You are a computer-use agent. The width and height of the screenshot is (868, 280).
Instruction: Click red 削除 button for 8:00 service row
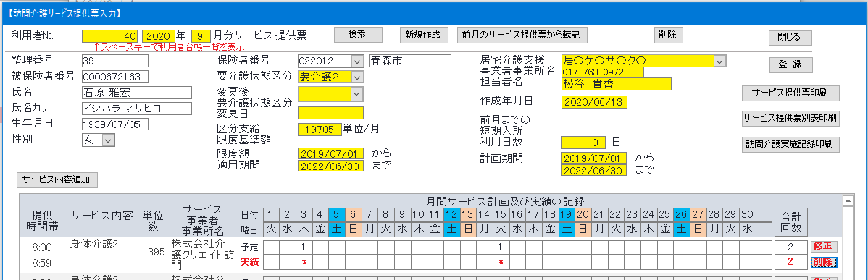pyautogui.click(x=824, y=262)
